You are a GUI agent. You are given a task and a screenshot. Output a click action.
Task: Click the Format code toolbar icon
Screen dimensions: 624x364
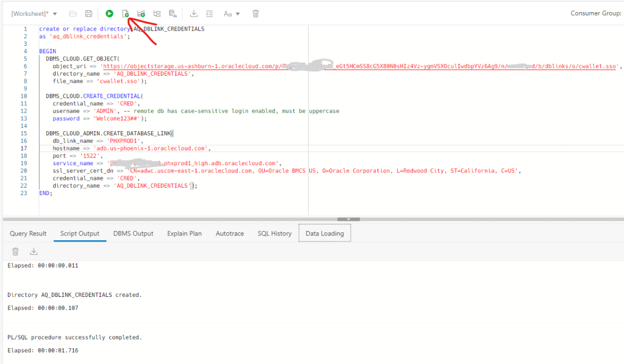[210, 13]
